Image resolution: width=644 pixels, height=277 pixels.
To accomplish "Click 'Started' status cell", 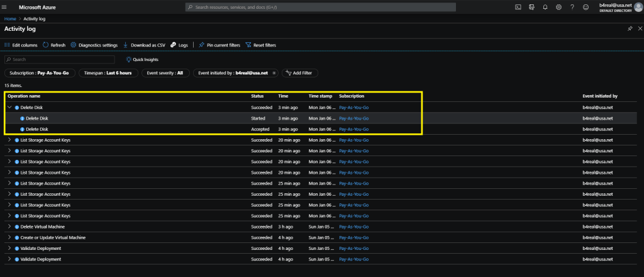I will pyautogui.click(x=258, y=118).
